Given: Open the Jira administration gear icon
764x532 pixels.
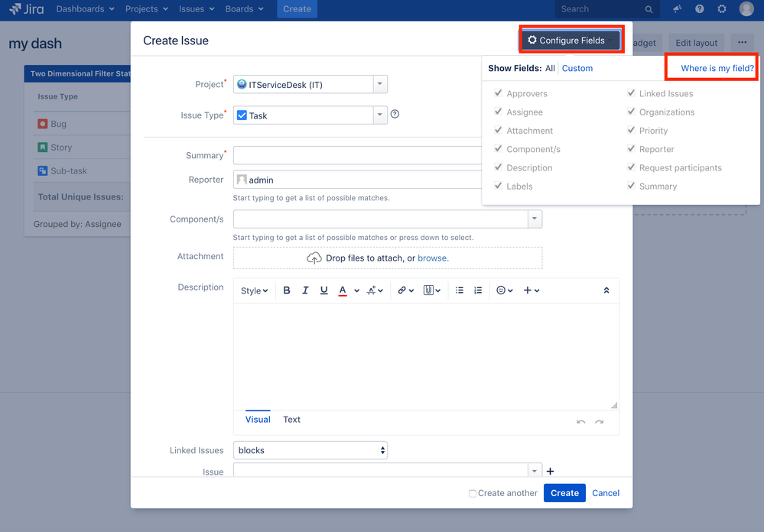Looking at the screenshot, I should (722, 8).
